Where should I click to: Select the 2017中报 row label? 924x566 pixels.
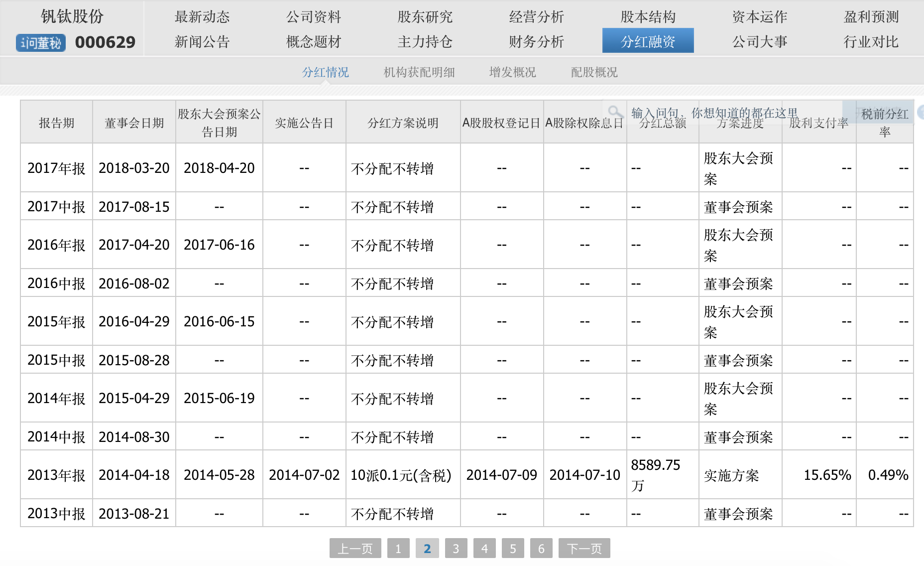(56, 206)
